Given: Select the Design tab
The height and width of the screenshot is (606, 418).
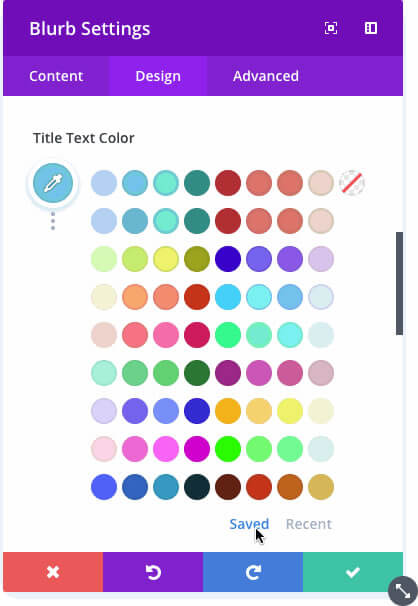Looking at the screenshot, I should (x=158, y=76).
